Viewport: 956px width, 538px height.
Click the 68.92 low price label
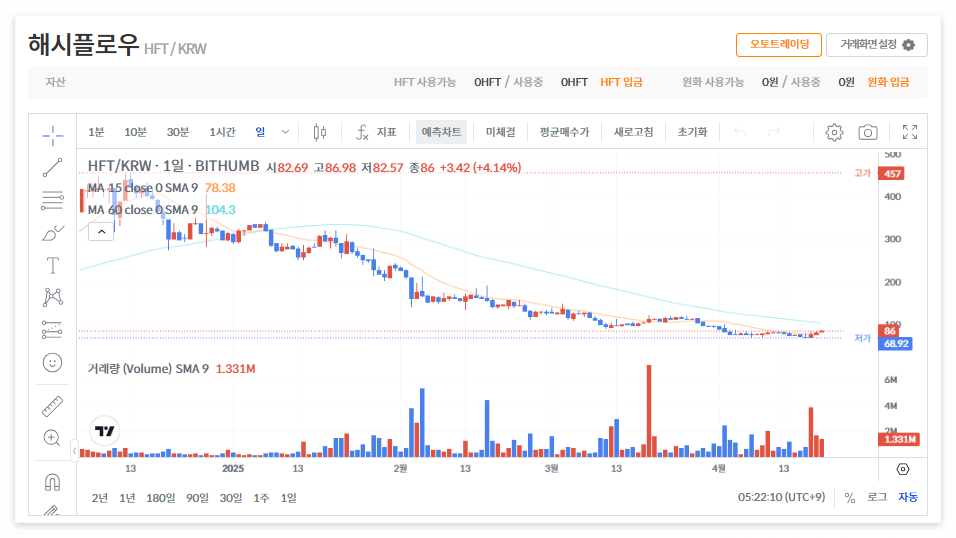(896, 343)
